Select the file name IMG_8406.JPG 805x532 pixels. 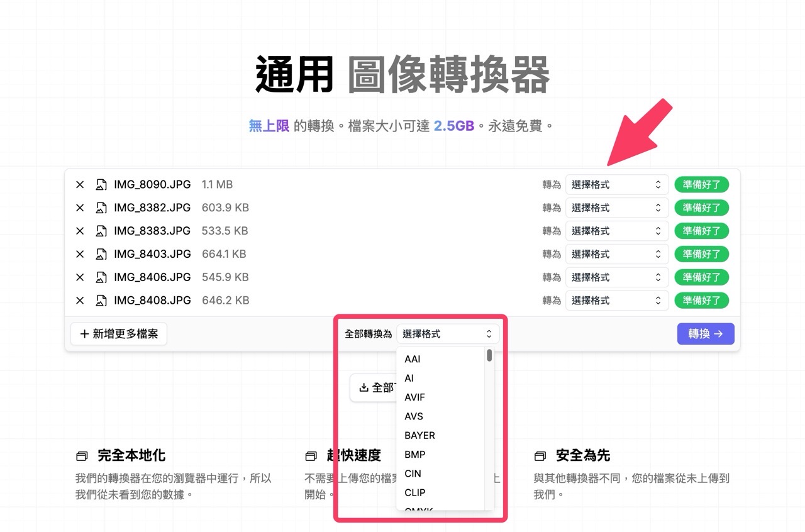point(152,277)
